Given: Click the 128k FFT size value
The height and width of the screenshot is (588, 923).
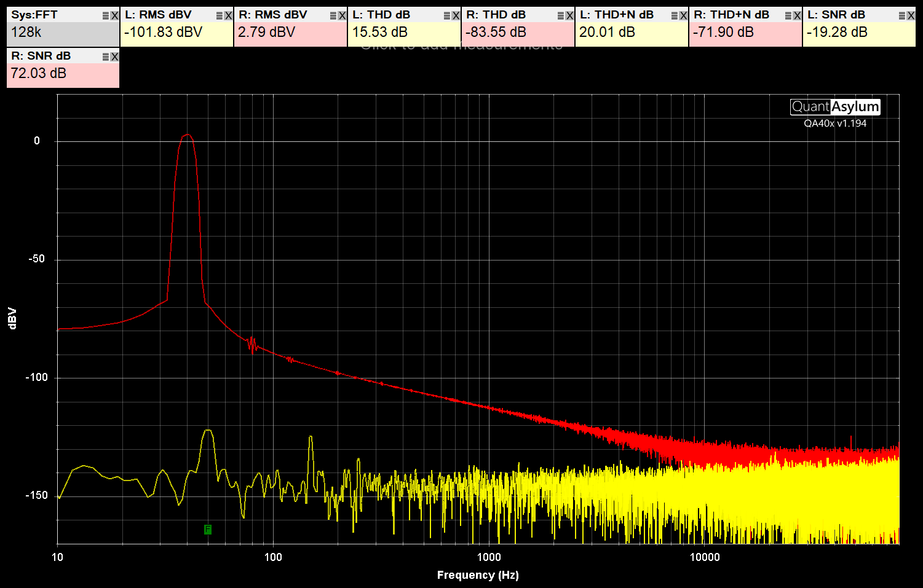Looking at the screenshot, I should pyautogui.click(x=26, y=32).
